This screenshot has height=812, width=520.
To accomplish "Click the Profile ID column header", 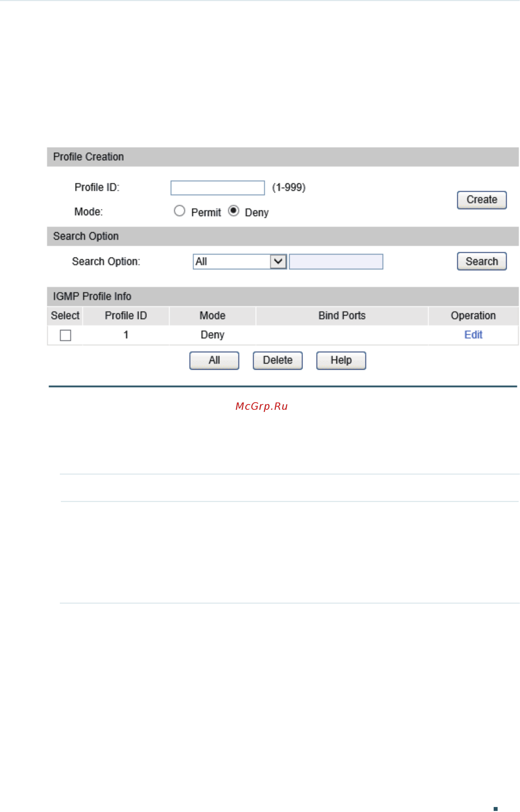I will [x=126, y=316].
